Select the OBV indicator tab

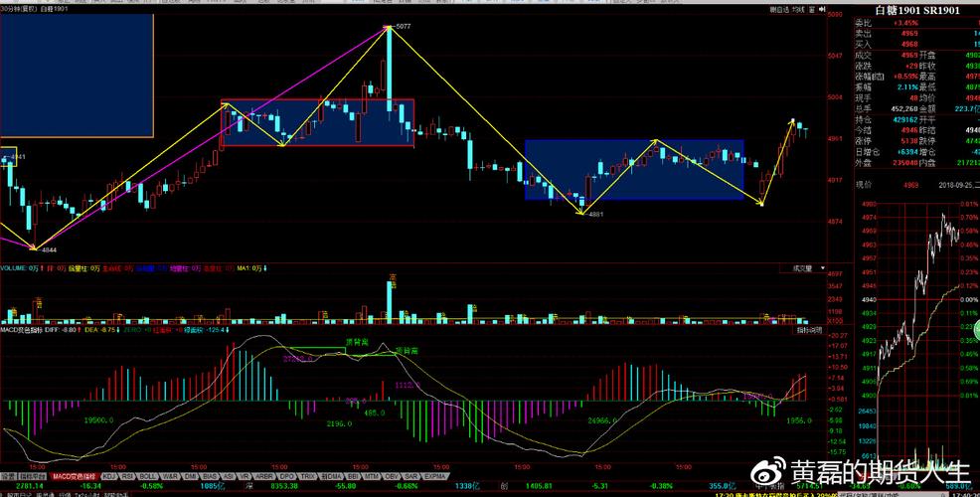[389, 476]
